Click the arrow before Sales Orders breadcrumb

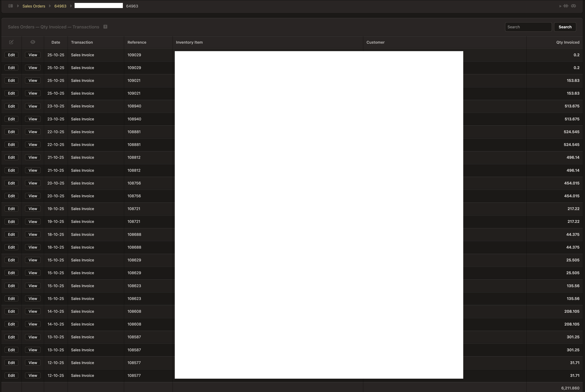(x=18, y=6)
